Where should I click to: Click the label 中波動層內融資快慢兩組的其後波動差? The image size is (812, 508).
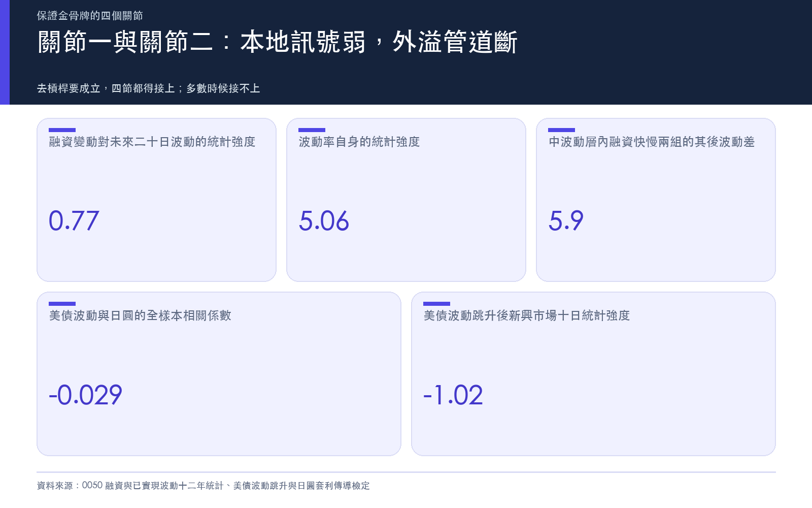(652, 142)
